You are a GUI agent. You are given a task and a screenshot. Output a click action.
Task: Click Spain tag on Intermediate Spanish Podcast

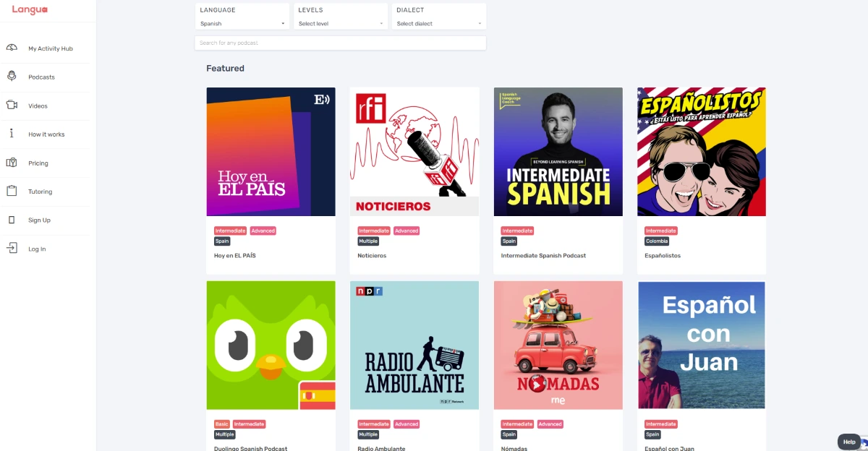click(509, 241)
